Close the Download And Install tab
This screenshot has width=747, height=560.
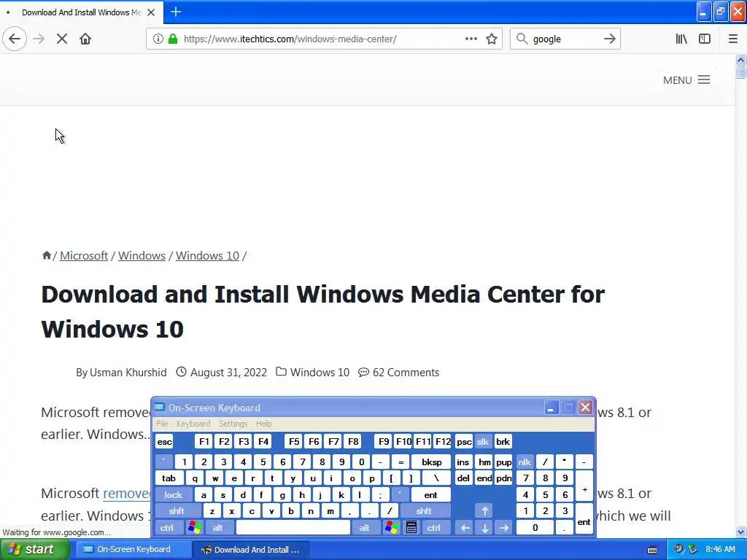tap(151, 12)
